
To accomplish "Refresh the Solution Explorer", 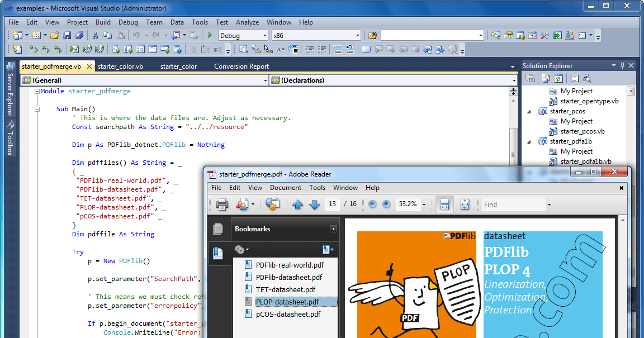I will 557,78.
